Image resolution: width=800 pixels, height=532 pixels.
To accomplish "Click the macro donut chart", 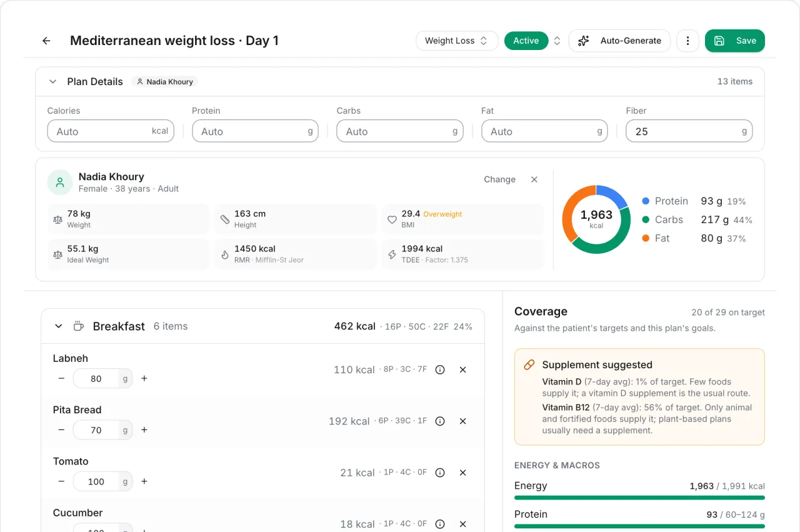I will point(596,219).
